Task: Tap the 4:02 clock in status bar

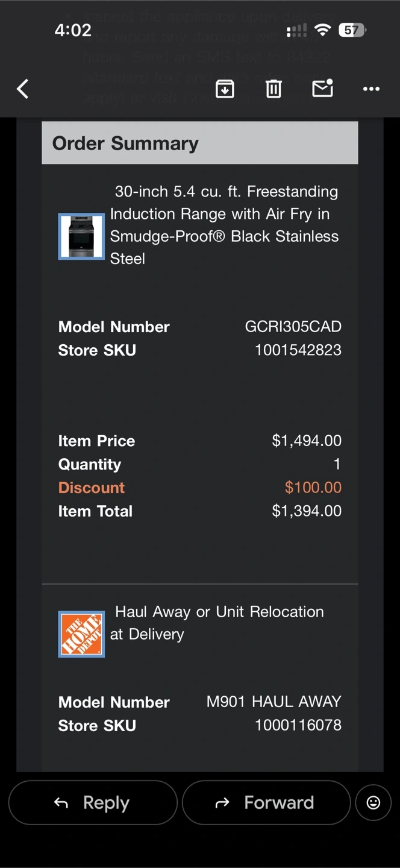Action: click(73, 30)
